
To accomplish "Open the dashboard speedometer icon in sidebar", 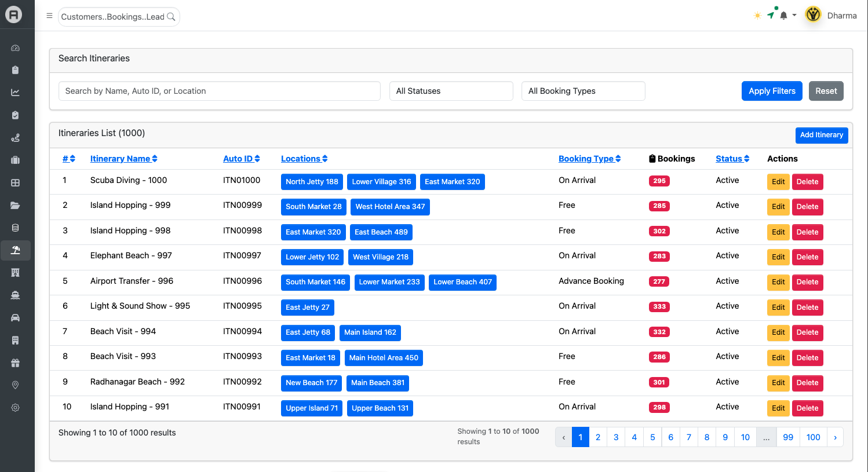I will click(x=16, y=48).
